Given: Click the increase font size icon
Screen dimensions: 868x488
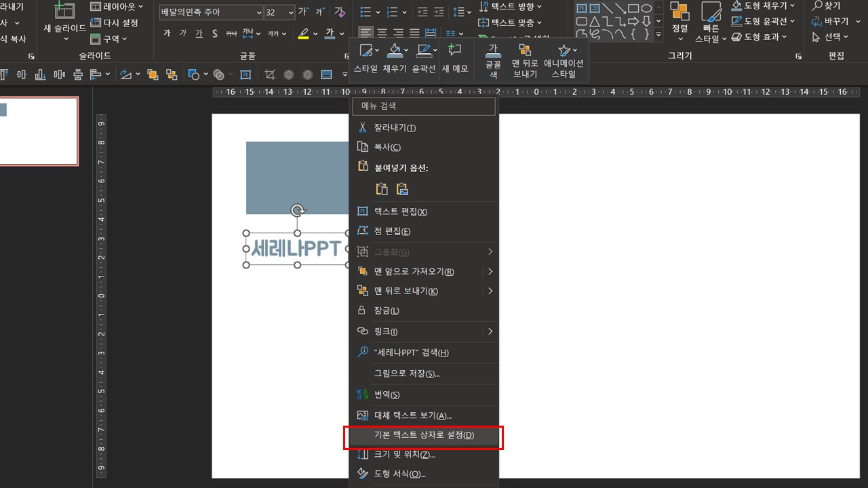Looking at the screenshot, I should click(303, 12).
